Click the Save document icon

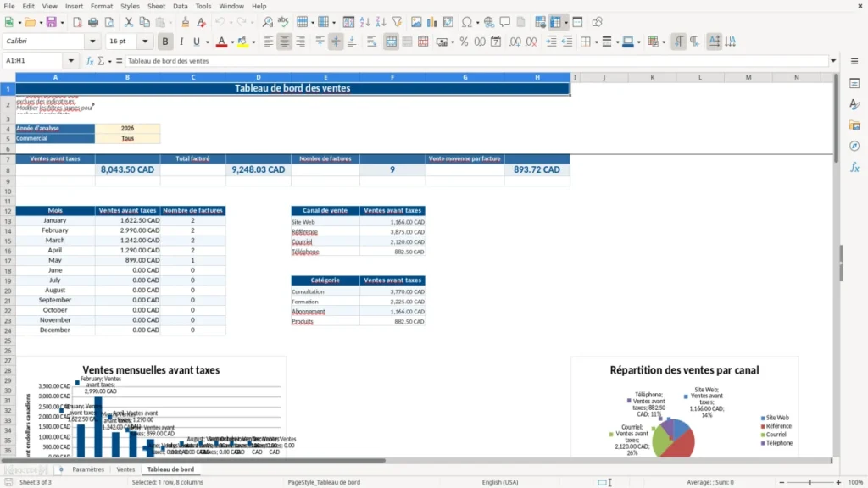[x=52, y=22]
